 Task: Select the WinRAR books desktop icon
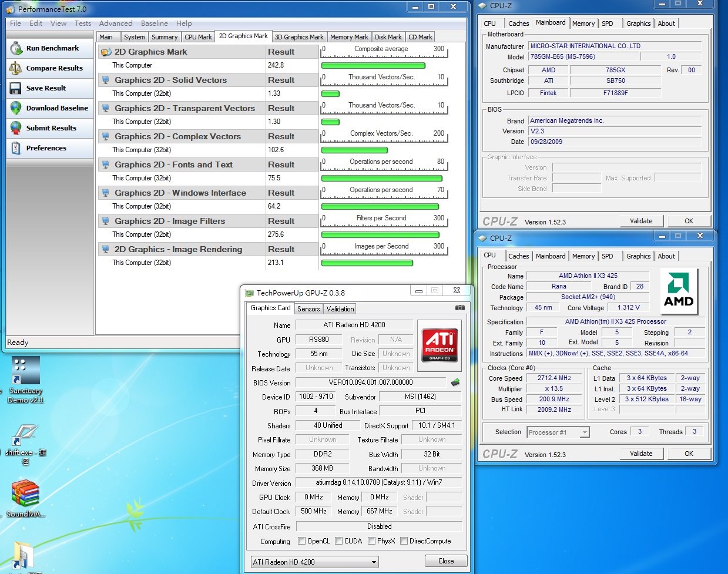coord(25,499)
